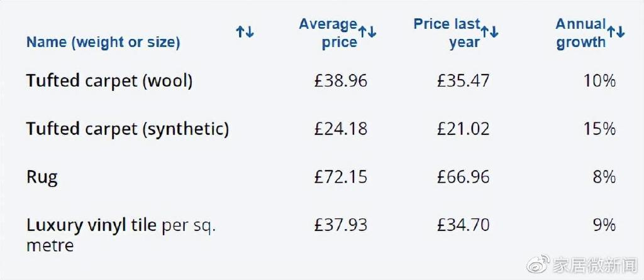The image size is (644, 280).
Task: Click the £34.70 price last year cell
Action: coord(464,225)
